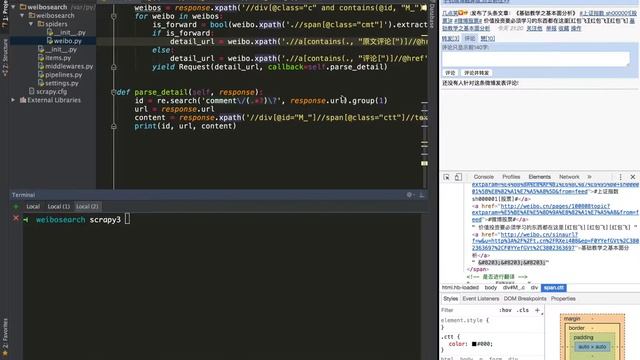Add a new terminal session with plus icon

(16, 207)
